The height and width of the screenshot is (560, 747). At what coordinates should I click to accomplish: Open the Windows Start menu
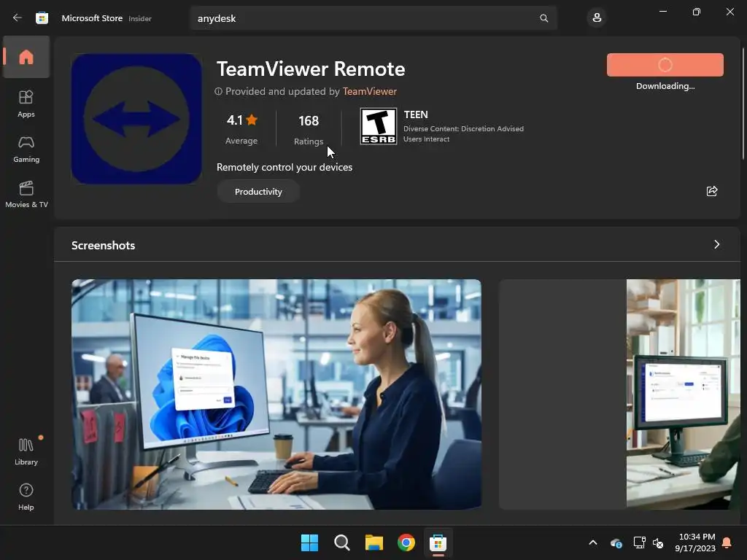[309, 542]
